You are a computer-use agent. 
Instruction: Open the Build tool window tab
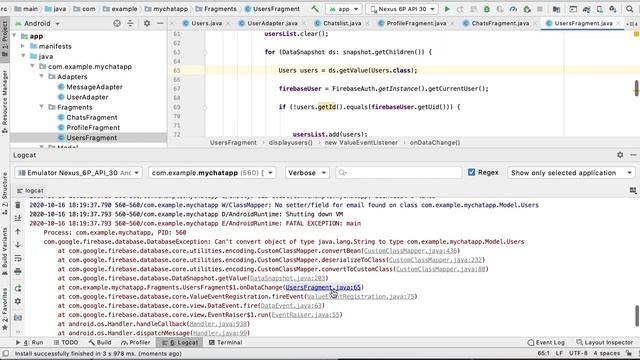(x=100, y=342)
